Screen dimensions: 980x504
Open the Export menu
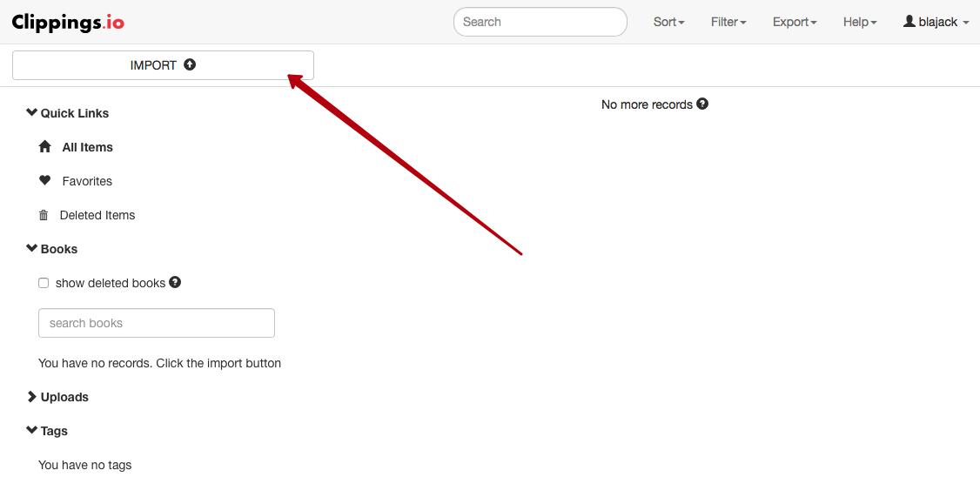794,22
